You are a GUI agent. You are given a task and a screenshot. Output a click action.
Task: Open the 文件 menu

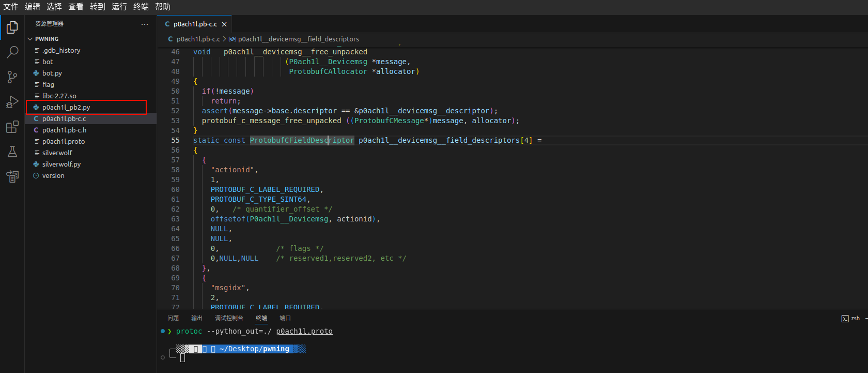pyautogui.click(x=11, y=7)
